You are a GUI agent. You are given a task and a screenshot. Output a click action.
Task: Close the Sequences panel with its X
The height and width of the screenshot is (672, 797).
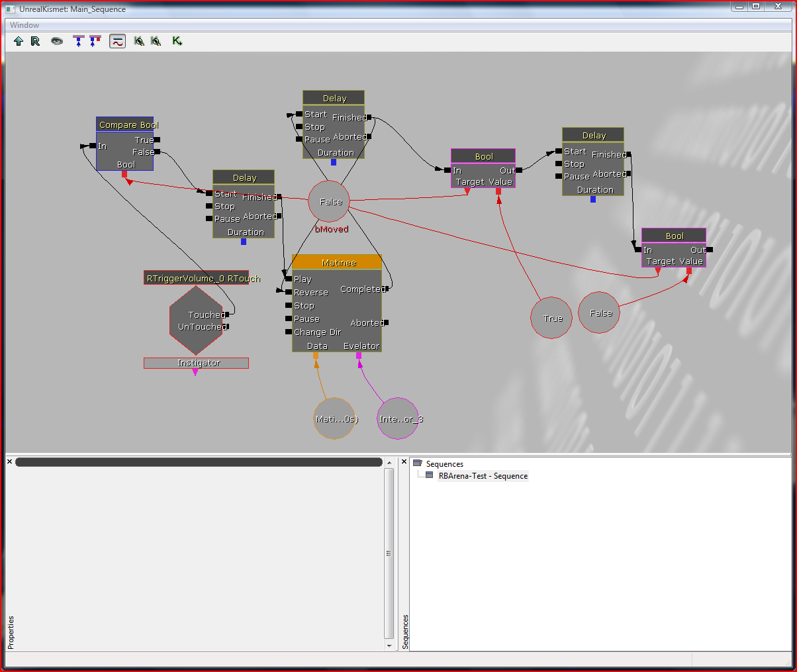pyautogui.click(x=404, y=461)
